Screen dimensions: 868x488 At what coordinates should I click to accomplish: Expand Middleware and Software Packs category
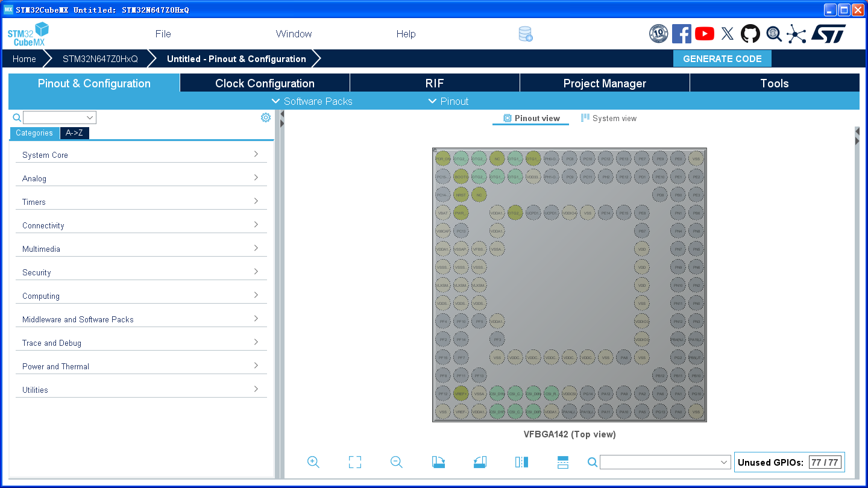pyautogui.click(x=141, y=319)
